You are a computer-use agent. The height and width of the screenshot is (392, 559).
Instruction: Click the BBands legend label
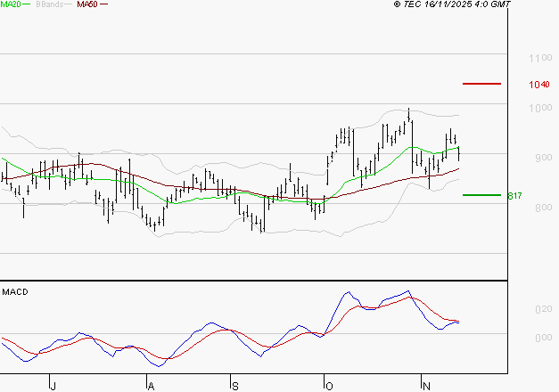point(50,4)
